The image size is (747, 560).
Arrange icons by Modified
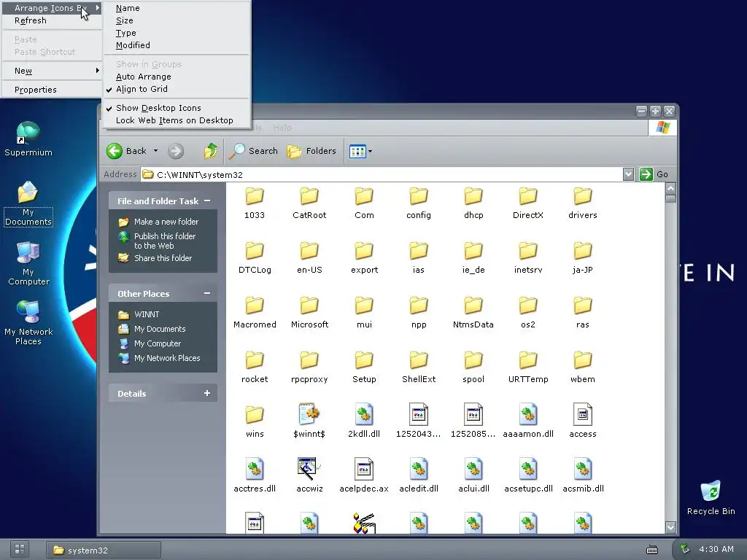(177, 45)
